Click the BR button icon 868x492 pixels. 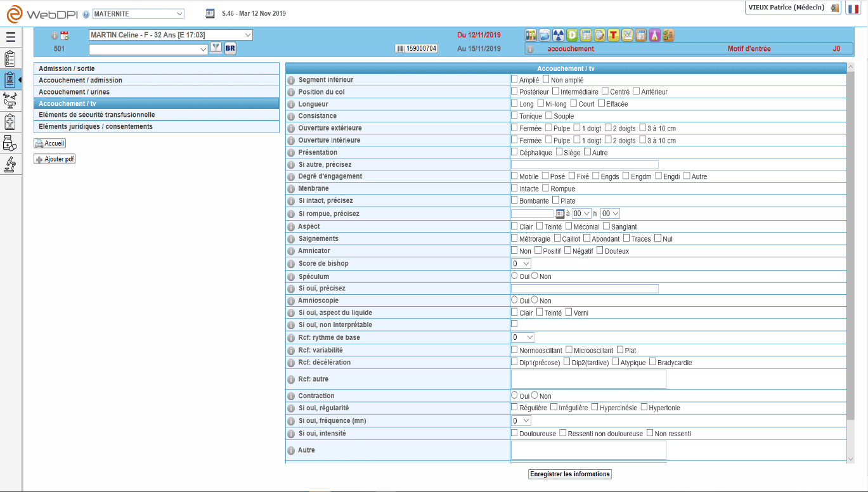(x=230, y=48)
